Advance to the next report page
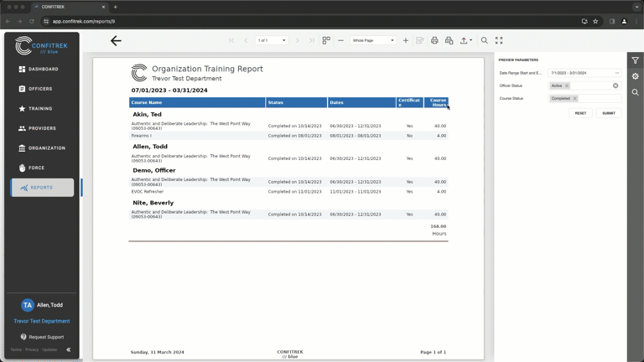644x362 pixels. tap(298, 40)
